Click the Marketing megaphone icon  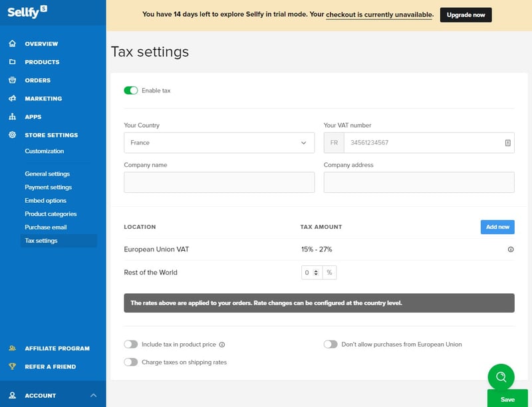(12, 98)
